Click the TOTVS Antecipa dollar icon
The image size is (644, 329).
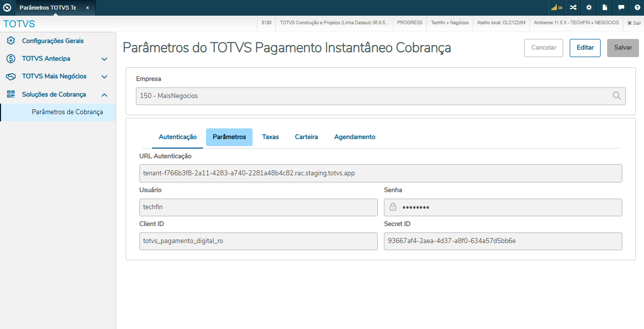pos(11,59)
